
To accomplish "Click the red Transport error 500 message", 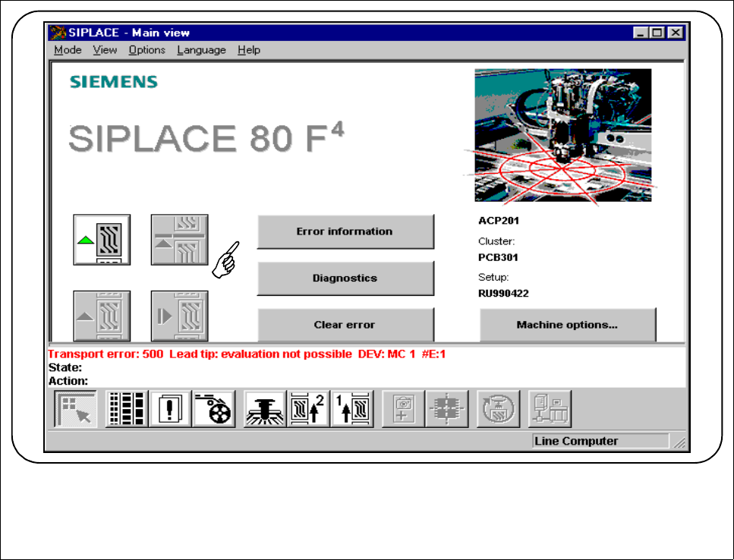I will [x=247, y=354].
